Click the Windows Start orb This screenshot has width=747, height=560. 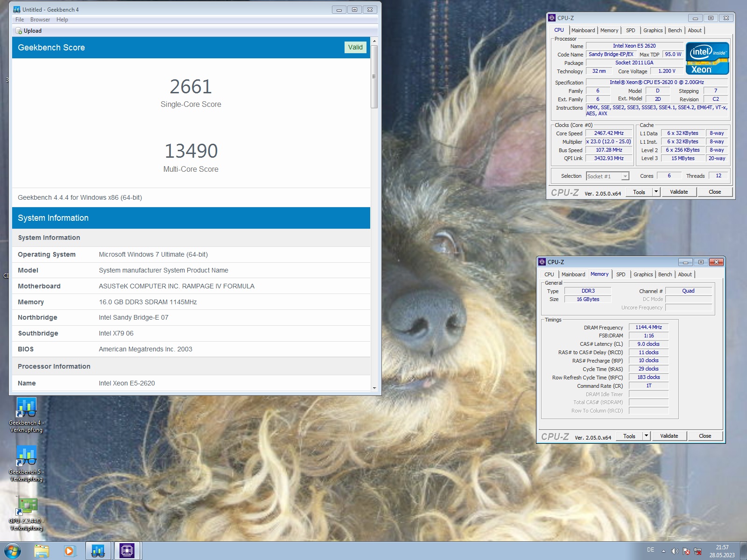[13, 551]
